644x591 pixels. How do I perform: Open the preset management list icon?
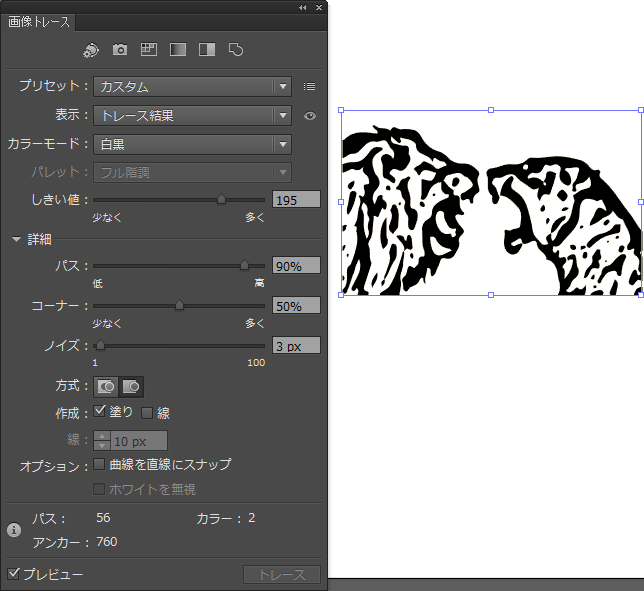310,87
